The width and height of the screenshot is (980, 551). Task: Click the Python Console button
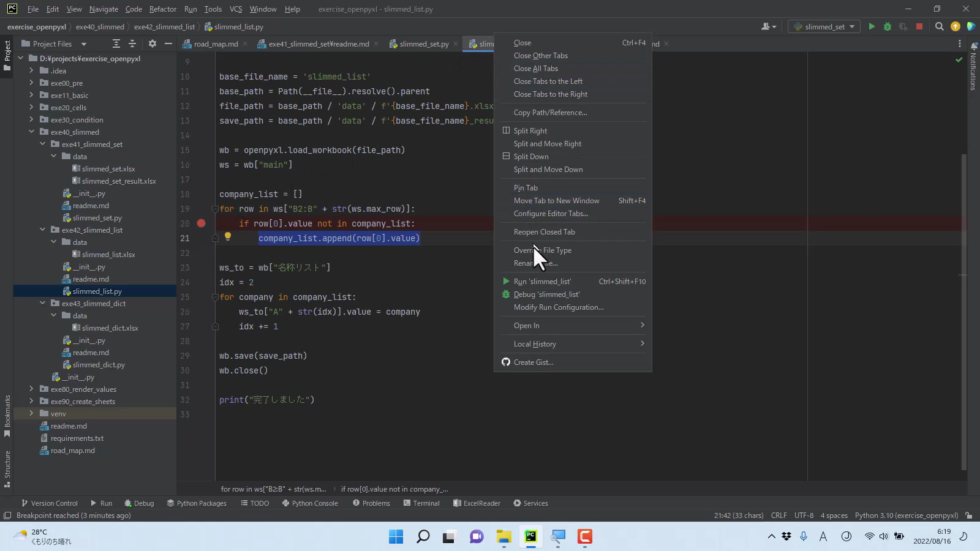(310, 503)
